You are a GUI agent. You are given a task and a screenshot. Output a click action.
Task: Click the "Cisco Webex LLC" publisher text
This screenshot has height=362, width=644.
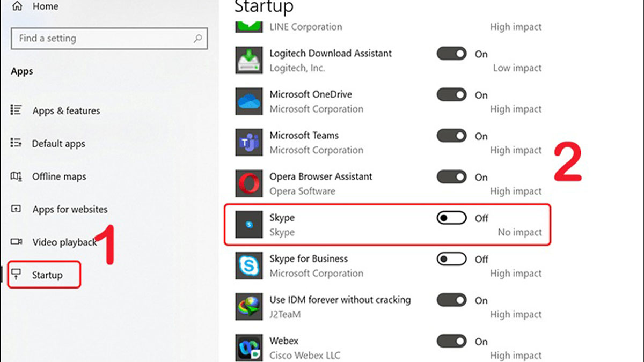305,356
